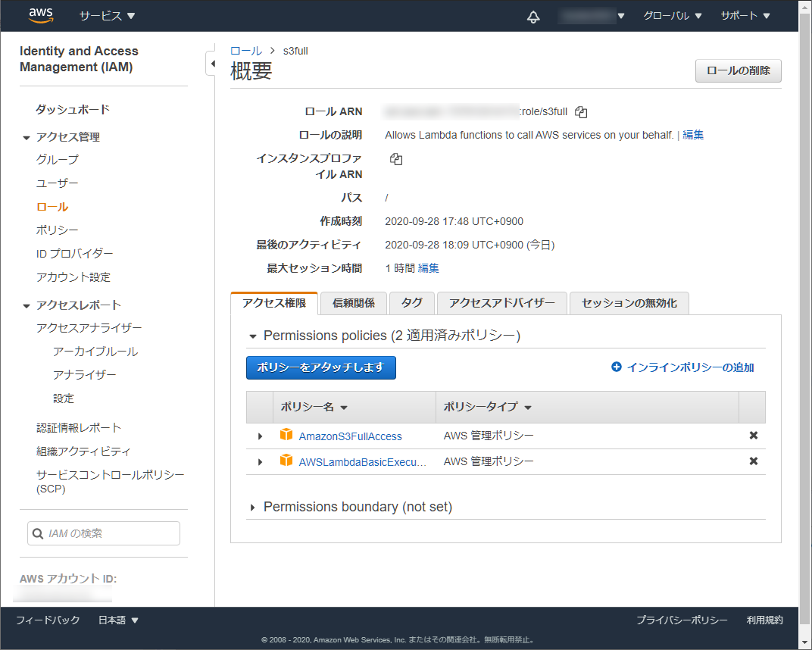Viewport: 812px width, 650px height.
Task: Focus the IAM の検索 search field
Action: click(104, 533)
